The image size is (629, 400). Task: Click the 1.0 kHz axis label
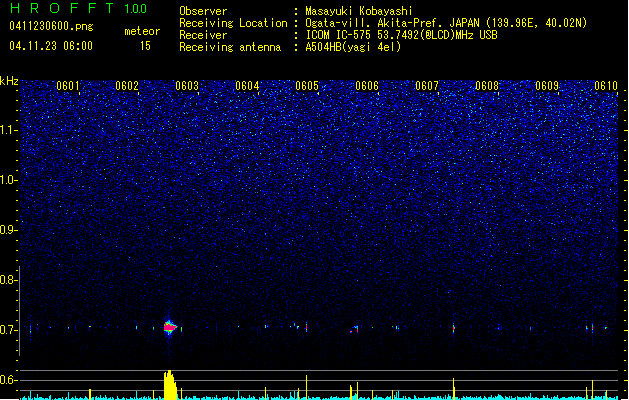click(x=8, y=180)
